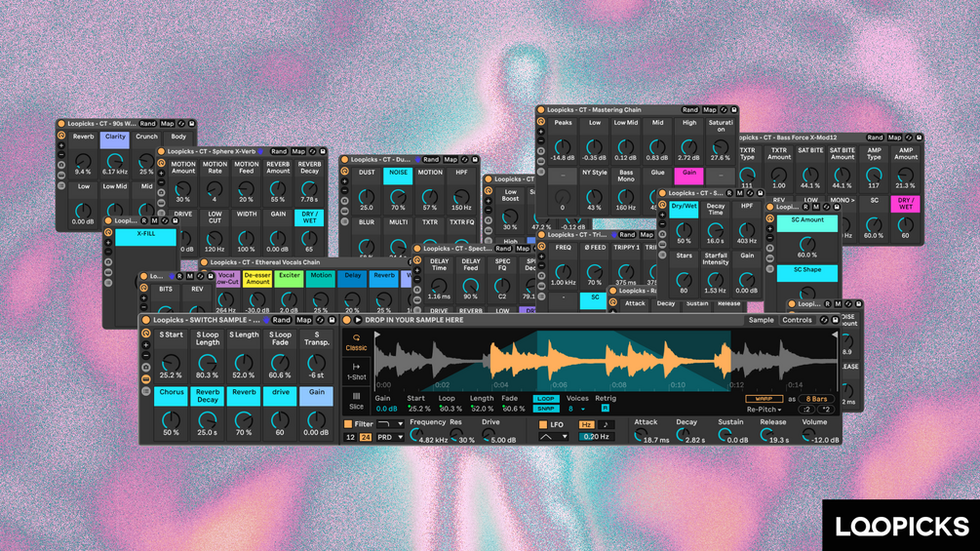
Task: Toggle Mastering Chain power button
Action: click(x=540, y=110)
